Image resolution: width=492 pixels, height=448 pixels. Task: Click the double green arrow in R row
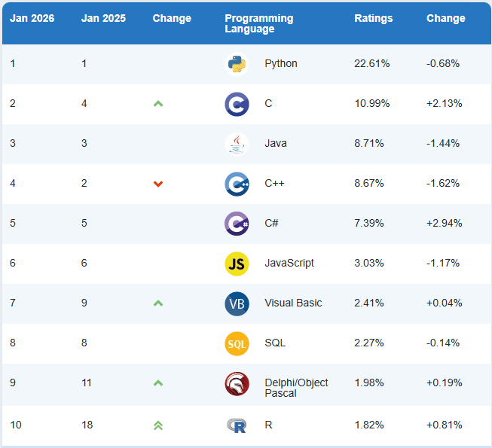(158, 425)
